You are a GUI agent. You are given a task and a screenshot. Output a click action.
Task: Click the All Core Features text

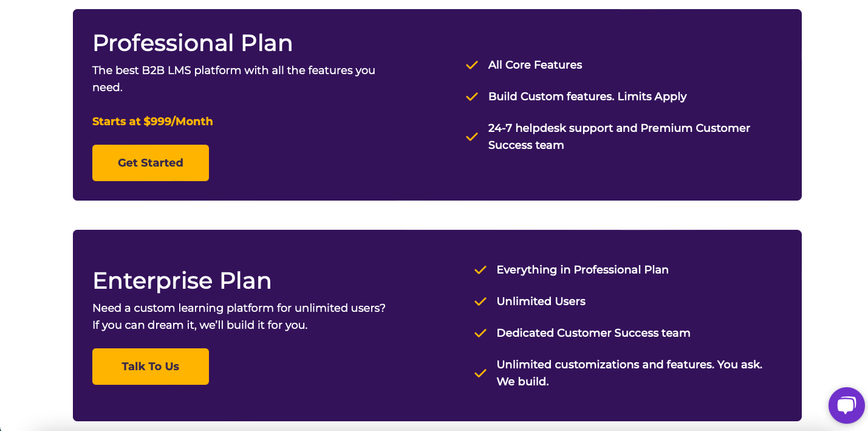click(535, 65)
